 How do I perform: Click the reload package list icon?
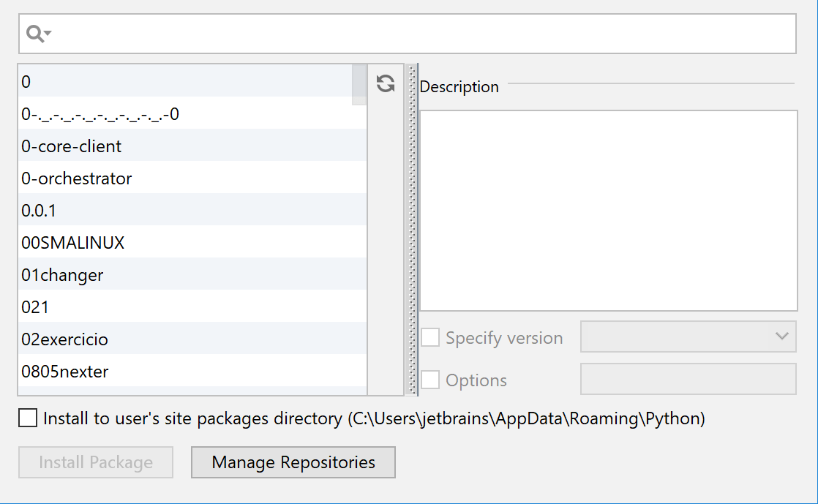tap(384, 84)
